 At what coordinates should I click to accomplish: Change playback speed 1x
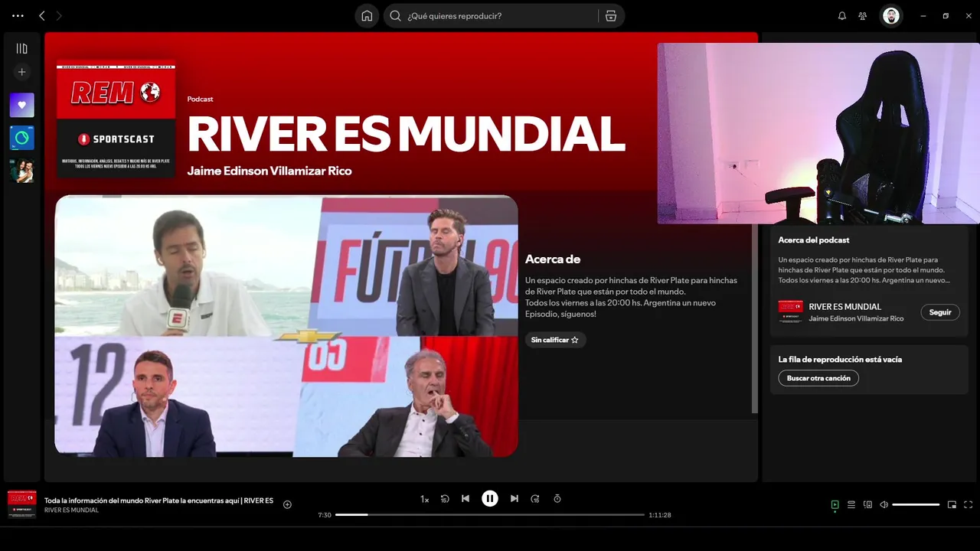pos(424,499)
